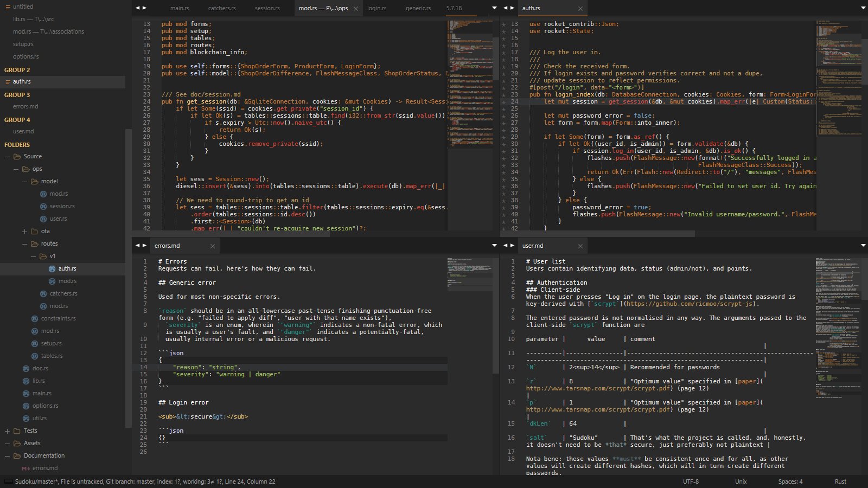Close the errors.md tab
This screenshot has width=868, height=488.
pyautogui.click(x=212, y=246)
